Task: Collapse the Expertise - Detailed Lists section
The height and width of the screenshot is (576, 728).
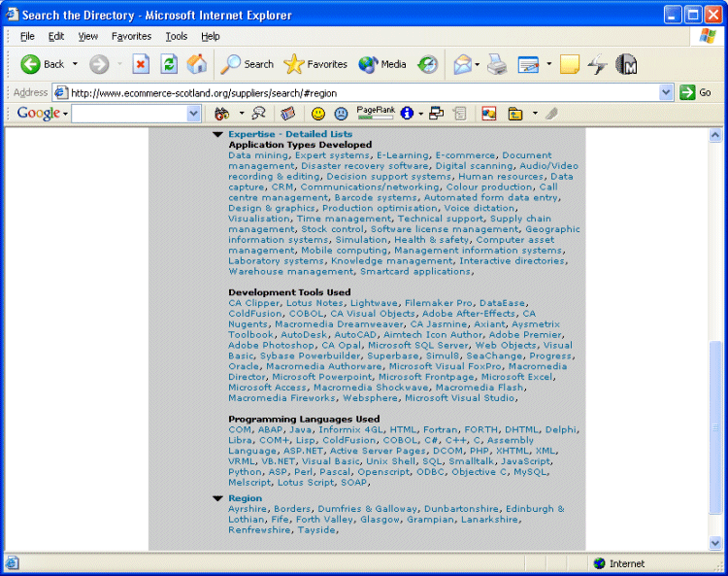Action: tap(217, 134)
